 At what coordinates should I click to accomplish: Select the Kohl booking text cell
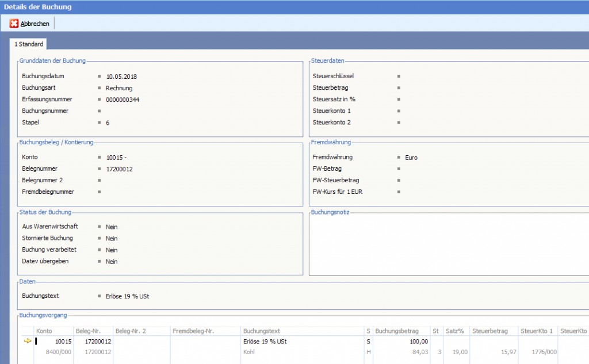(x=249, y=351)
